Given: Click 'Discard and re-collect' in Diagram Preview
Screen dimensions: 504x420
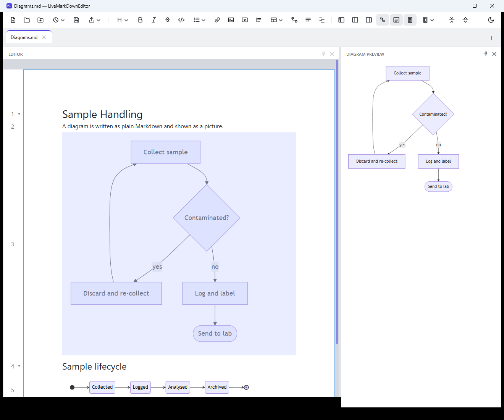Looking at the screenshot, I should point(377,161).
